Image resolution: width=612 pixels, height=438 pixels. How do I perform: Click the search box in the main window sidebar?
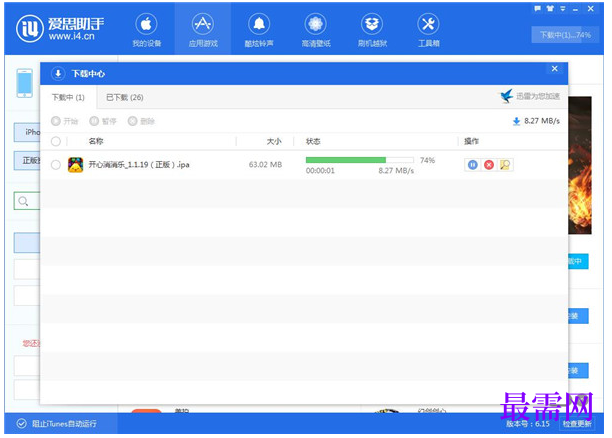27,201
